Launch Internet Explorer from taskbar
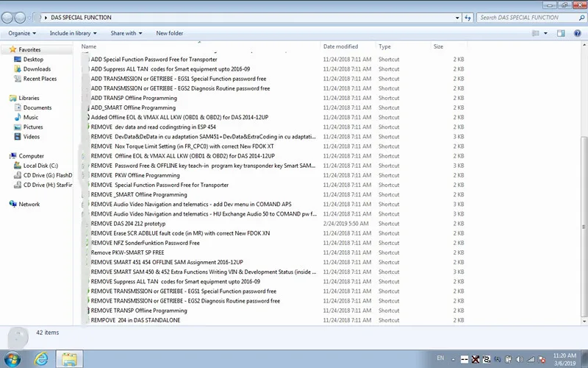This screenshot has width=588, height=368. pos(41,359)
